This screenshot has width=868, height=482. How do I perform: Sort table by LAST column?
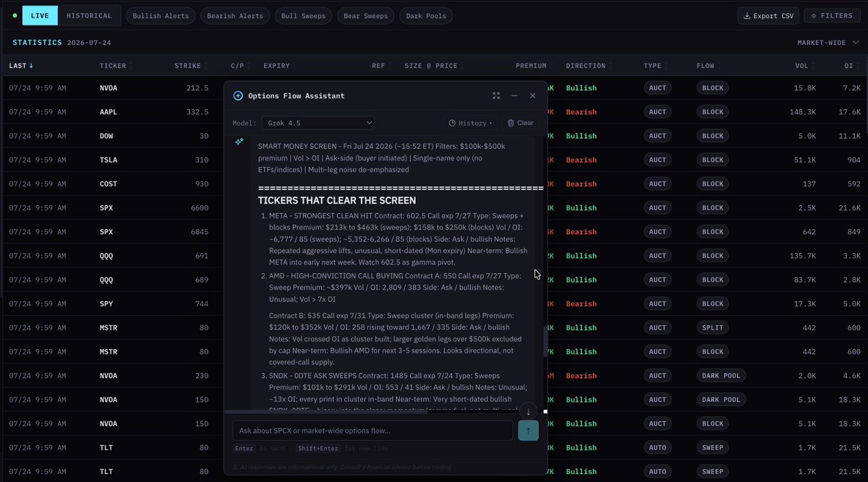(21, 66)
